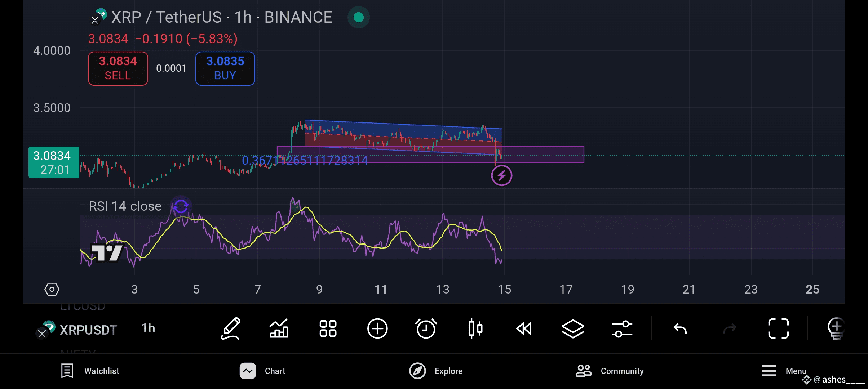Tap the undo arrow
This screenshot has width=868, height=389.
coord(680,328)
